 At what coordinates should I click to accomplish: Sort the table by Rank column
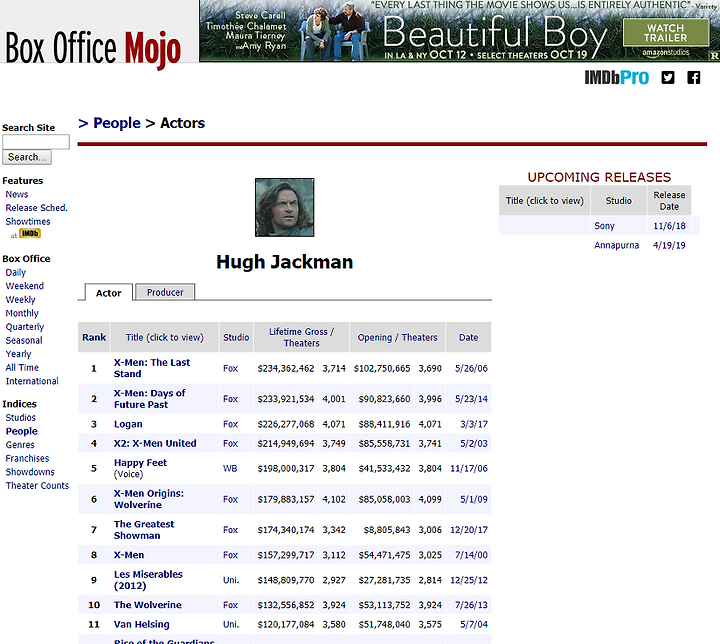[x=94, y=337]
